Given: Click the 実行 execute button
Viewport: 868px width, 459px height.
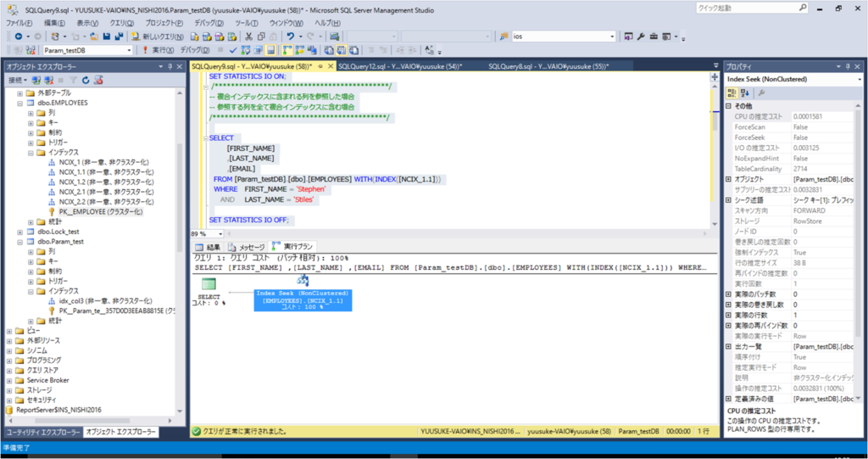Looking at the screenshot, I should click(158, 50).
